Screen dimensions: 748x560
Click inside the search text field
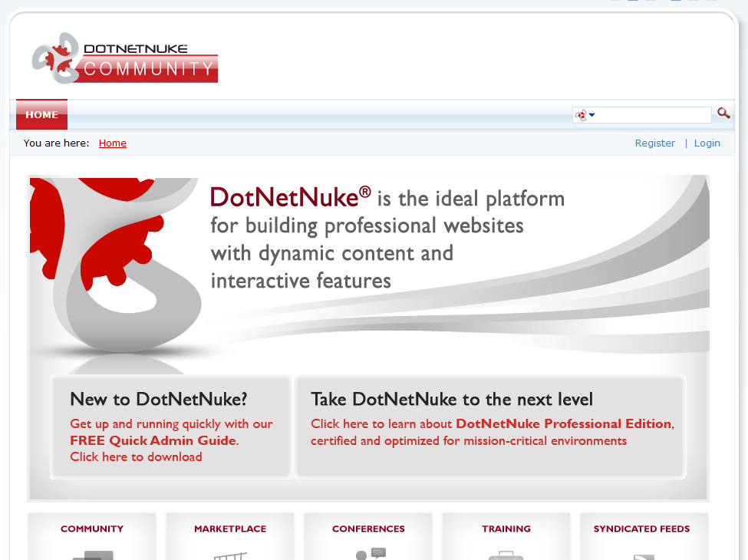(x=653, y=115)
